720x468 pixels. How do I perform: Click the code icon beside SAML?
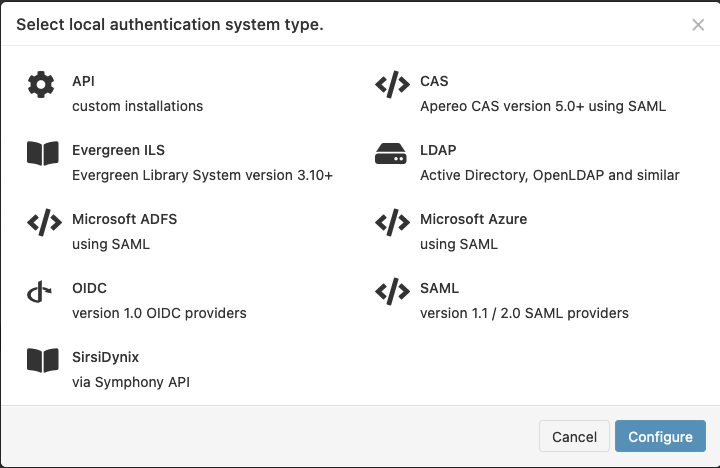click(x=391, y=291)
